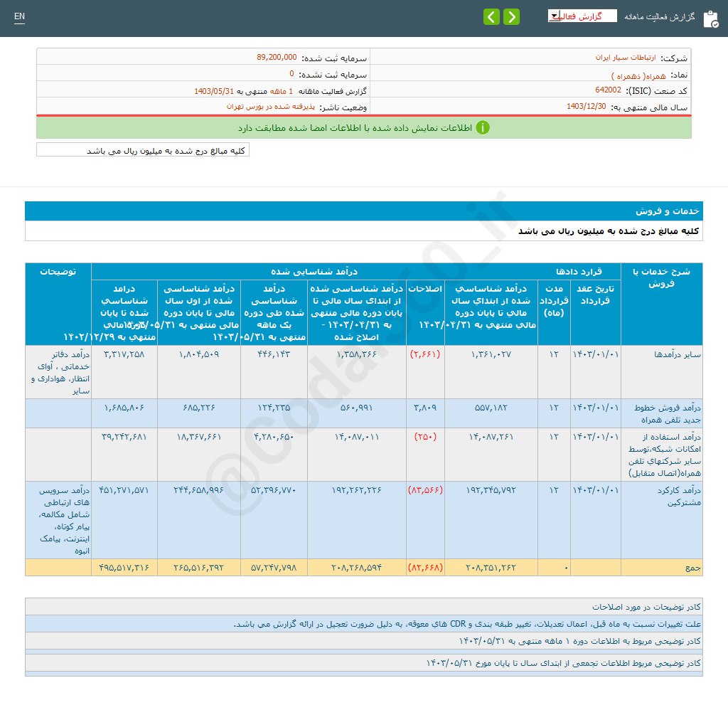Click the green info icon in confirmation banner
Viewport: 728px width, 705px height.
click(483, 128)
